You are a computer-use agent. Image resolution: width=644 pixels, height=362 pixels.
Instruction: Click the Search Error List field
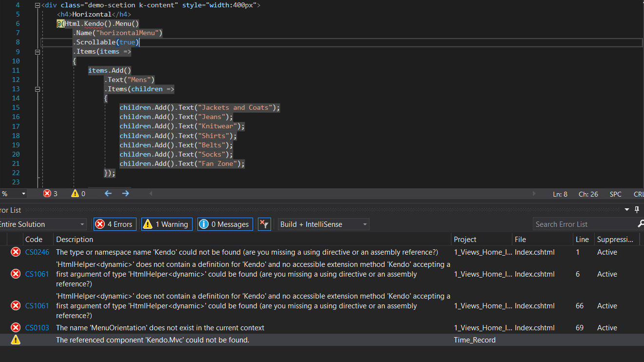(583, 224)
